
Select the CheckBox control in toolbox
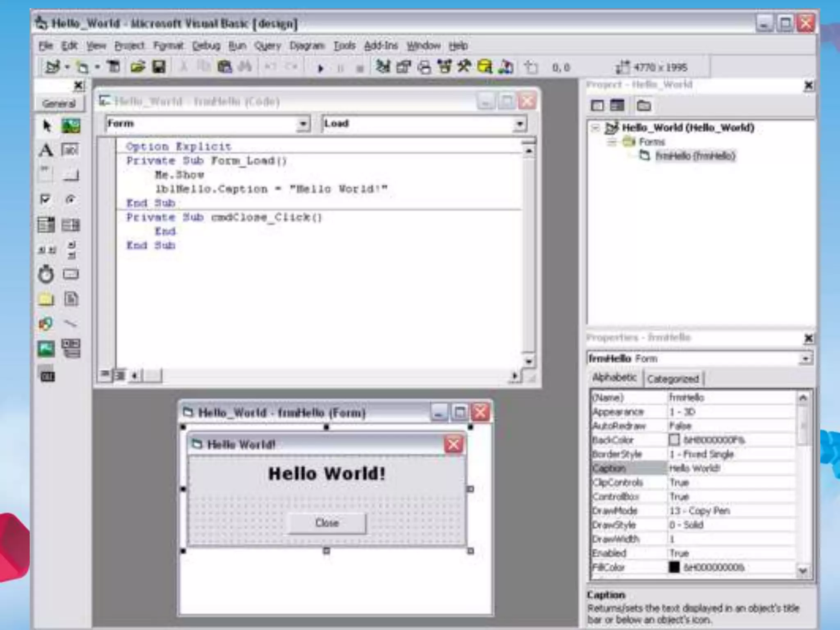click(45, 200)
